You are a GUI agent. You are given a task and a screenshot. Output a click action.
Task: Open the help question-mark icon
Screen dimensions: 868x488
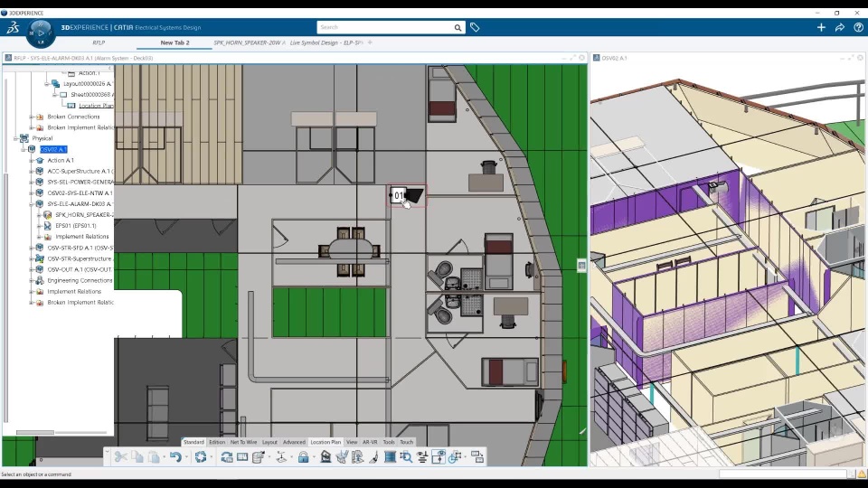(859, 27)
